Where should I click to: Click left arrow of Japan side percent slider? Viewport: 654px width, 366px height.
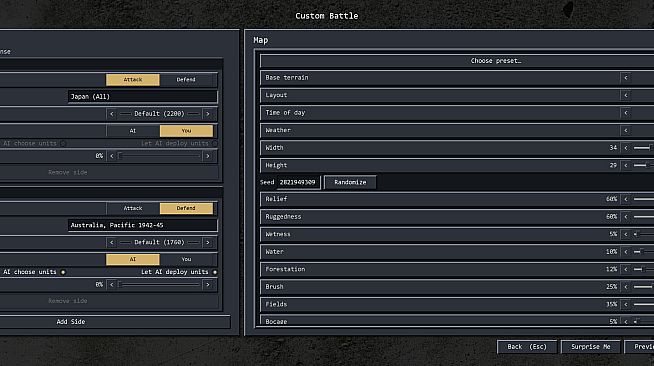click(111, 156)
